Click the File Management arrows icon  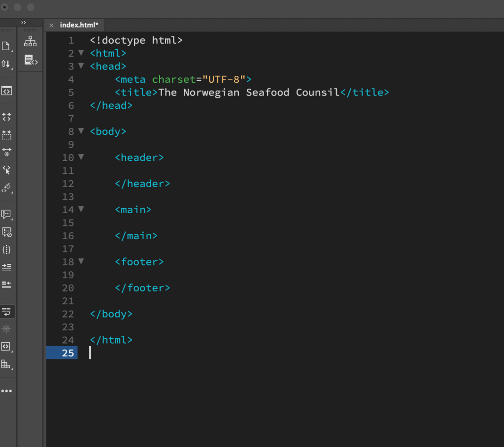(x=6, y=64)
